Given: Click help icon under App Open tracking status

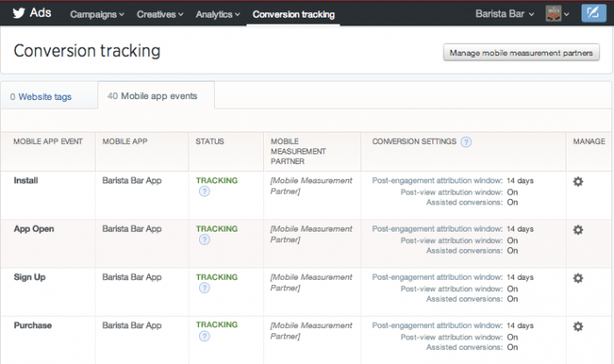Looking at the screenshot, I should [204, 240].
